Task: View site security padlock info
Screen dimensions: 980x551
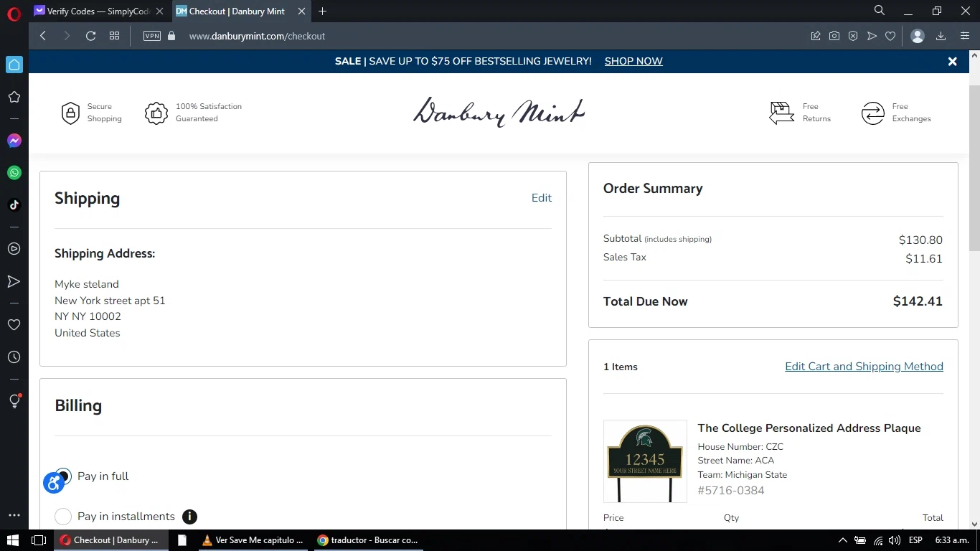Action: tap(171, 36)
